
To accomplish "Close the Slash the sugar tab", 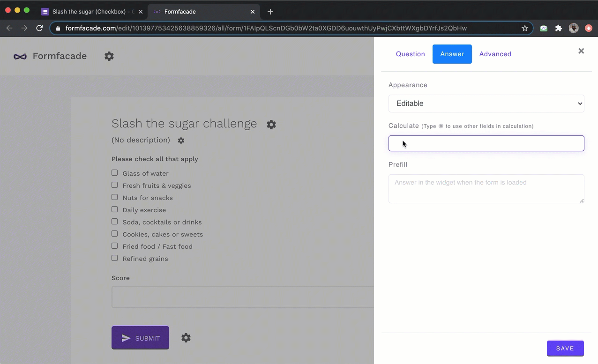I will pyautogui.click(x=141, y=12).
